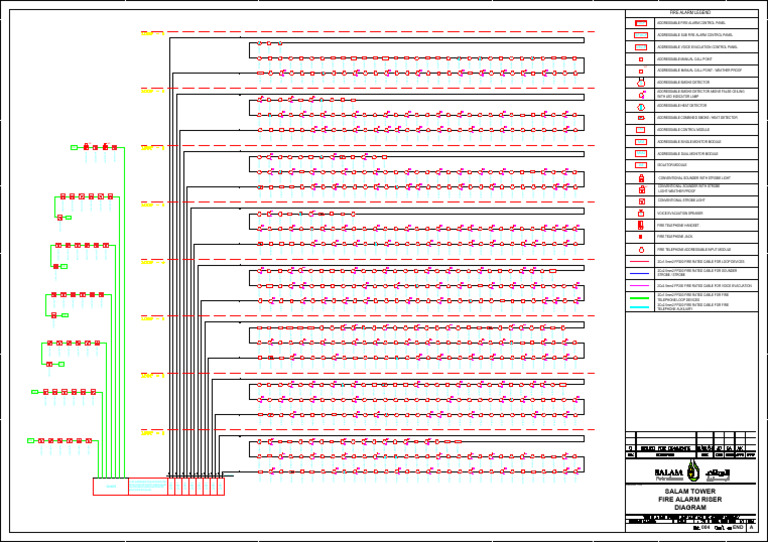Click the 'SALAM' company name beside logo

tap(669, 472)
